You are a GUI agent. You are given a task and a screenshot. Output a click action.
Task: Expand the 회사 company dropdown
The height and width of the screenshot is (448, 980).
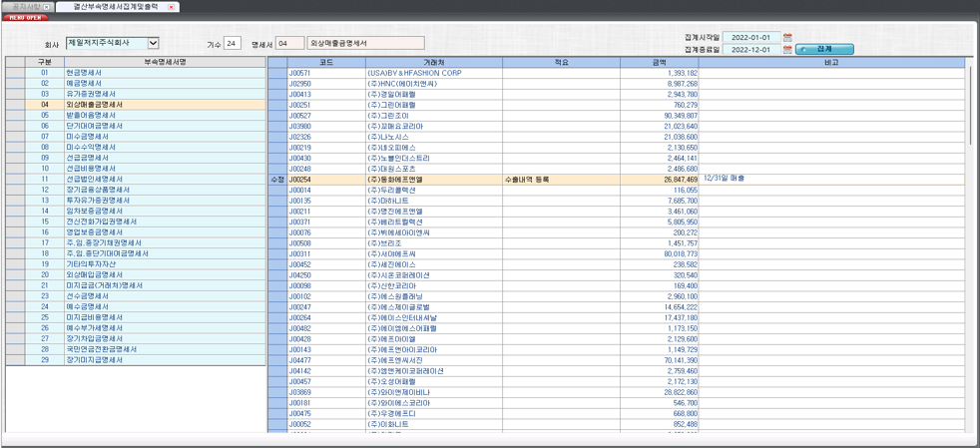153,44
